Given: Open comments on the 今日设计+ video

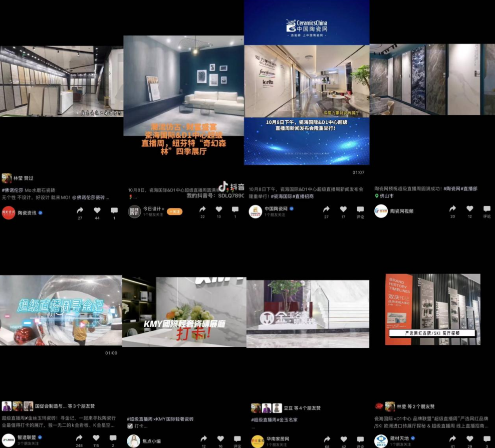Looking at the screenshot, I should tap(235, 209).
